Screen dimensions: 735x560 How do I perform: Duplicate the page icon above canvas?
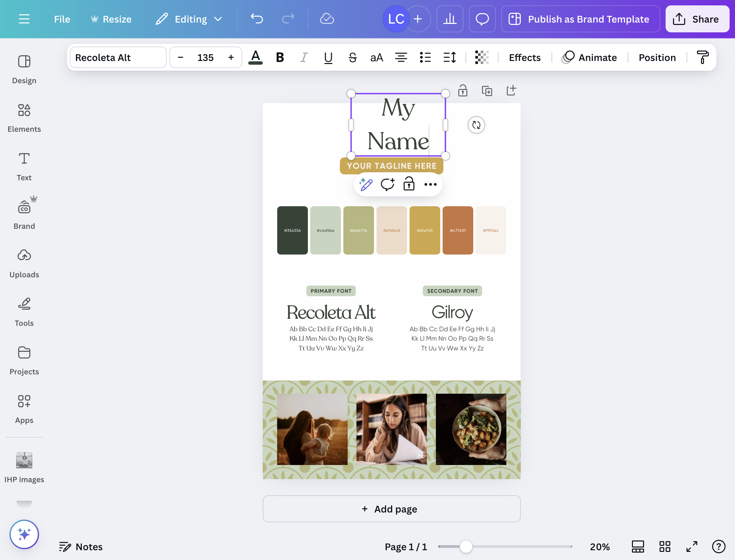pos(487,91)
